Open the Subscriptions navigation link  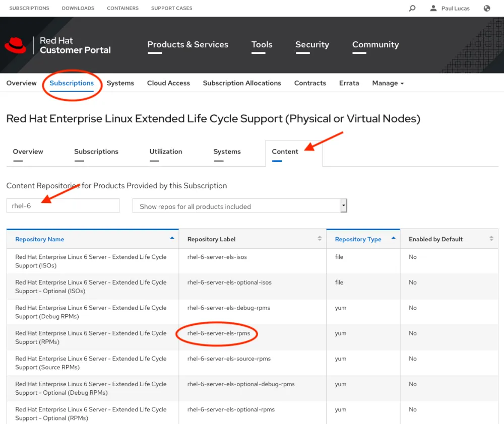click(x=72, y=83)
